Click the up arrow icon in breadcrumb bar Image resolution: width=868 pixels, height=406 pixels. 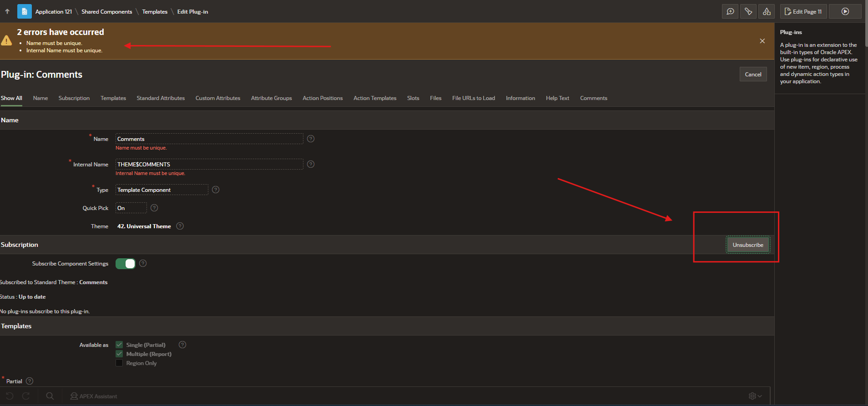7,11
